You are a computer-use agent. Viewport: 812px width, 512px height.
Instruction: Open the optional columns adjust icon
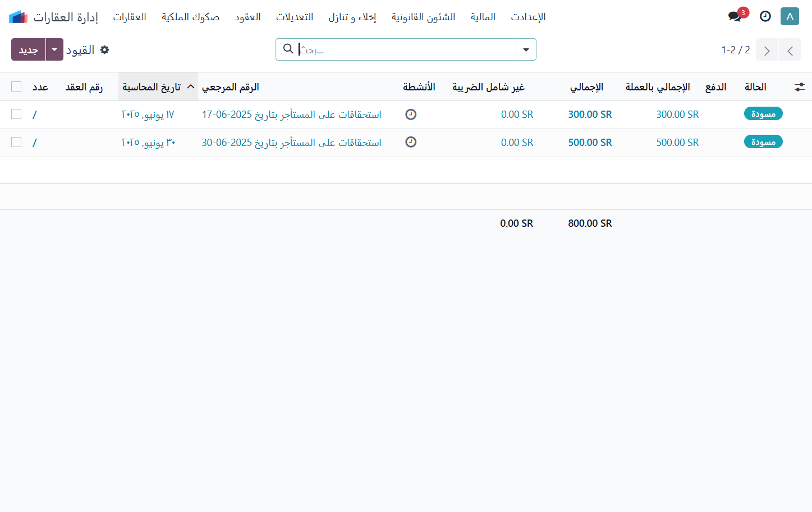(800, 87)
